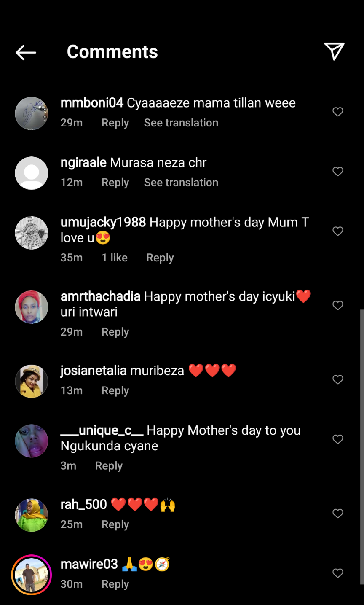Heart the rah_500 comment
Viewport: 364px width, 605px height.
338,514
